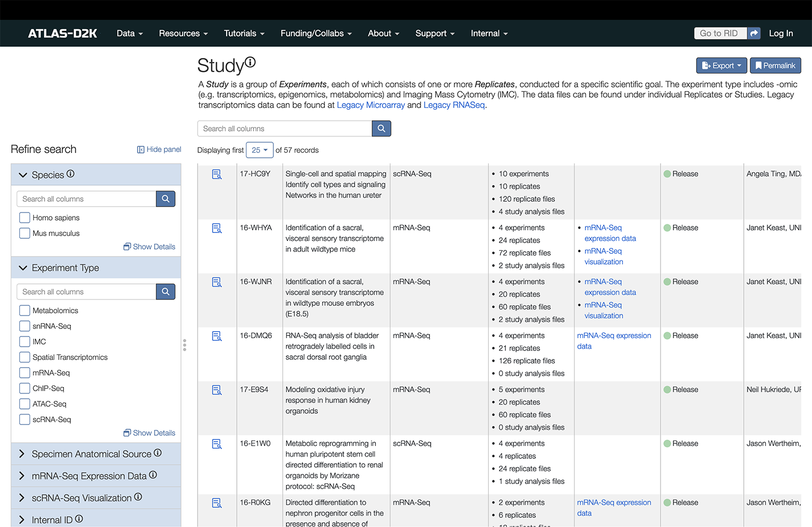Viewport: 812px width, 527px height.
Task: Click info icon beside scRNA-Seq Visualization
Action: coord(138,497)
